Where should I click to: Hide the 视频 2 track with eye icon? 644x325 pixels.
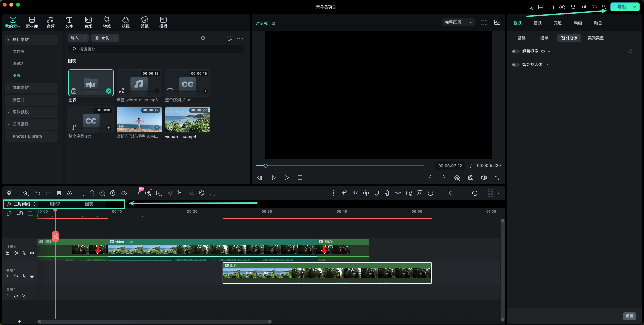pyautogui.click(x=32, y=253)
